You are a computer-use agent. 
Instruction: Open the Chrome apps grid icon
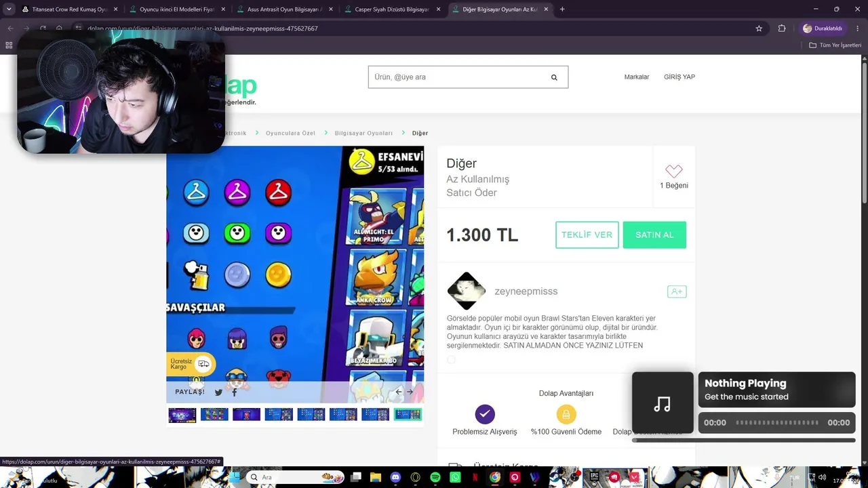(x=9, y=45)
